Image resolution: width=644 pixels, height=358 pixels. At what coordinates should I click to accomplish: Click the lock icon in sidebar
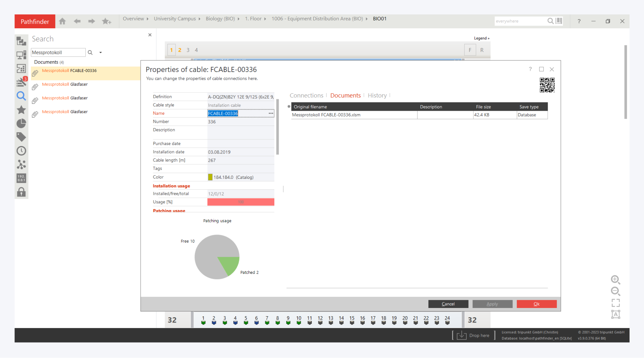coord(21,192)
